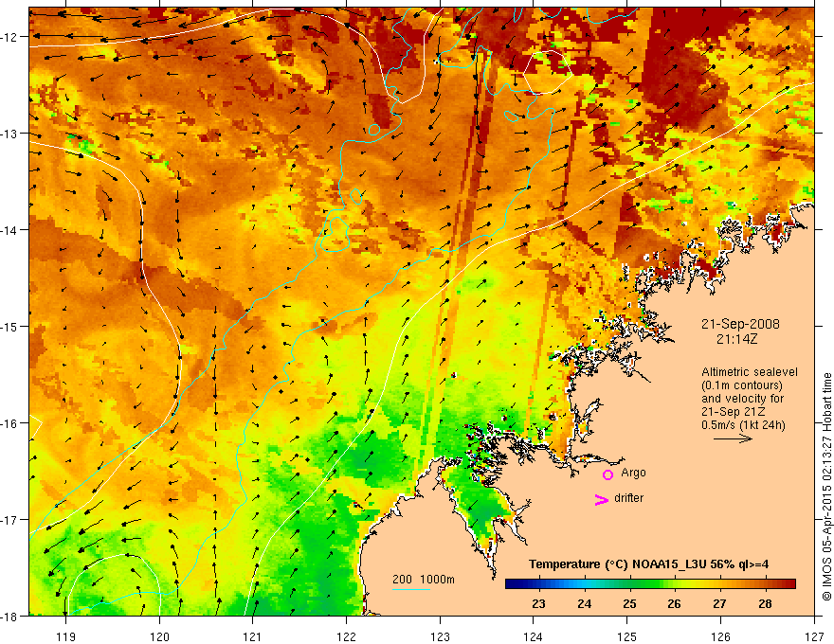Click the latitude -17 axis label
The width and height of the screenshot is (834, 644).
point(9,519)
